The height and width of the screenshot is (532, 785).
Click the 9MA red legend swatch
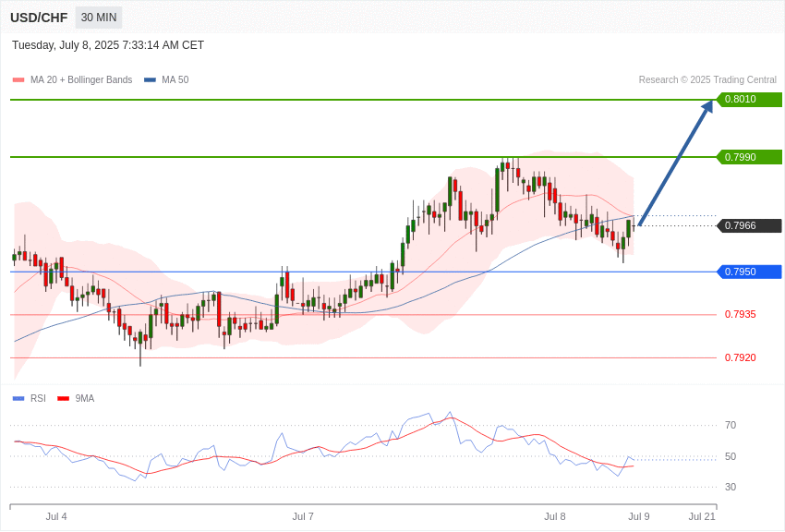64,398
